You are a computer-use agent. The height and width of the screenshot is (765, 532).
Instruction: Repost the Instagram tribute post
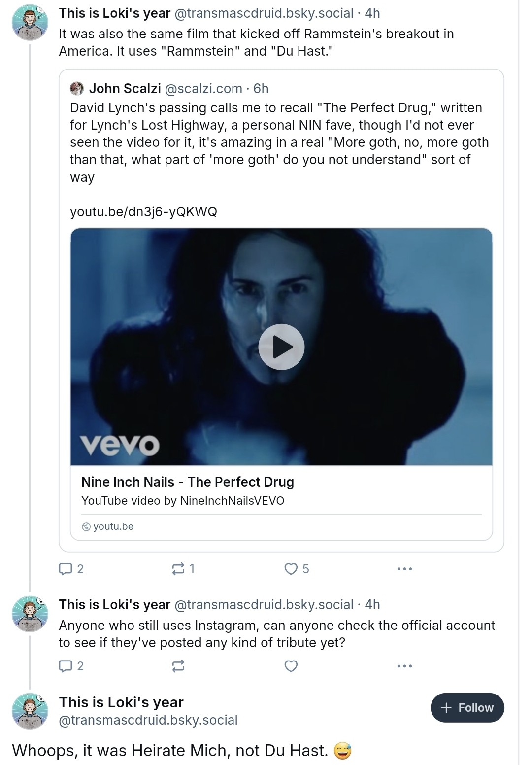point(178,666)
